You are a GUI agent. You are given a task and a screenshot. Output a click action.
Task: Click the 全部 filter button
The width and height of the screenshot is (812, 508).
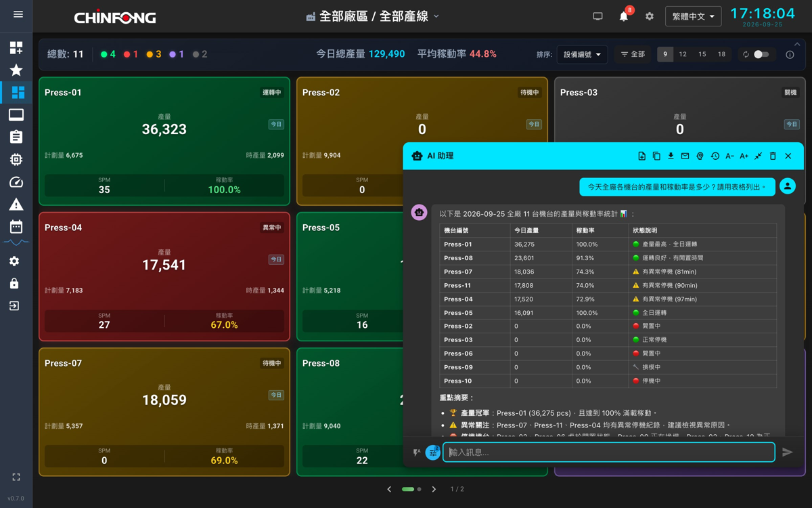click(633, 54)
